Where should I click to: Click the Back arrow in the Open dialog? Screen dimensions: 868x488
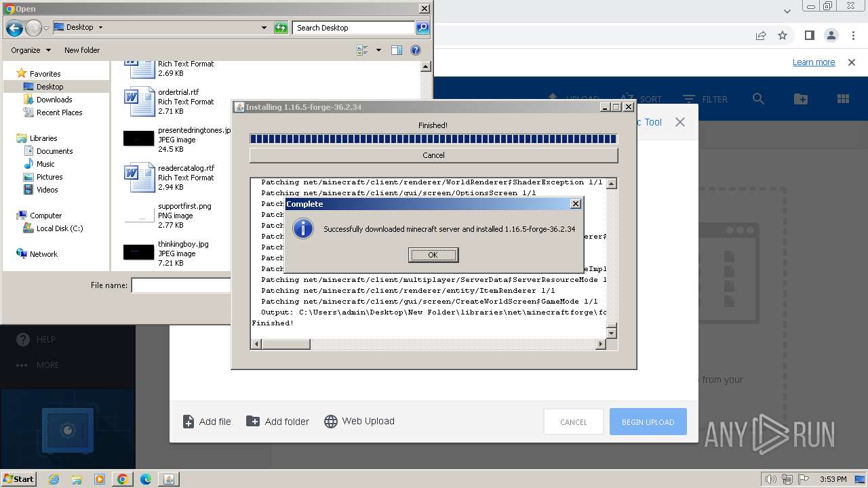pyautogui.click(x=14, y=28)
